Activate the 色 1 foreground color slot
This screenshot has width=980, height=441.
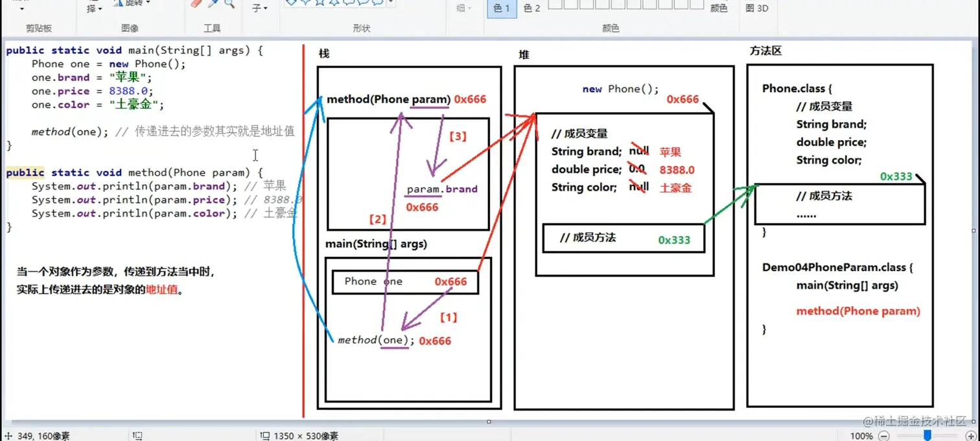pos(501,8)
